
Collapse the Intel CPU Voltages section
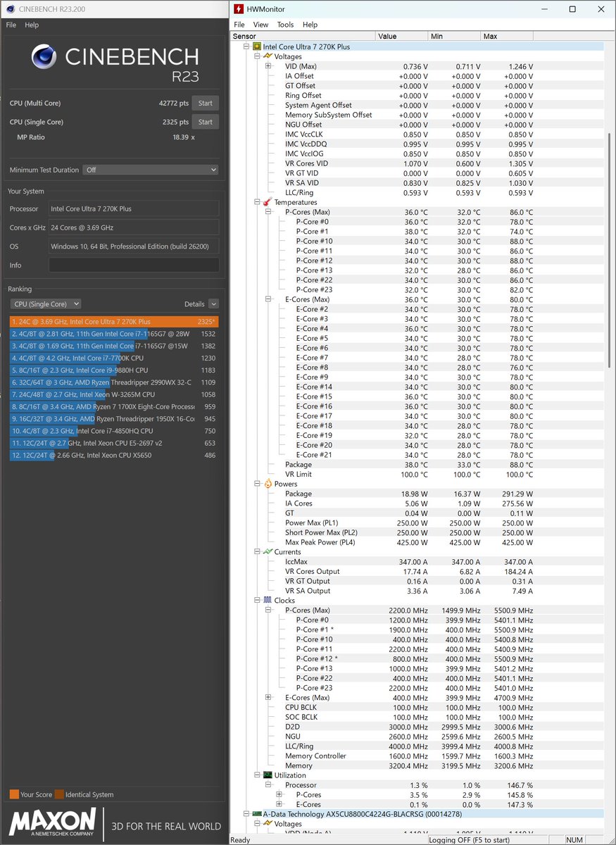(257, 56)
